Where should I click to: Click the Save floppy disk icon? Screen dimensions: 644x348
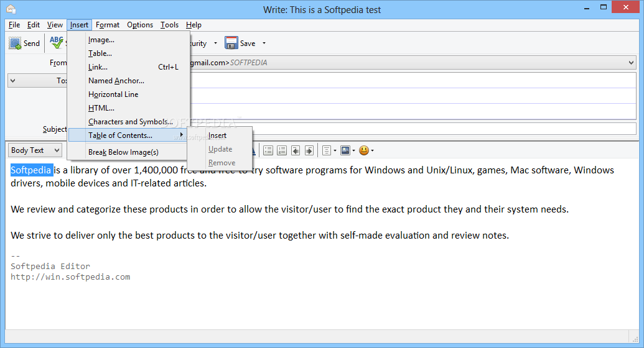tap(231, 43)
